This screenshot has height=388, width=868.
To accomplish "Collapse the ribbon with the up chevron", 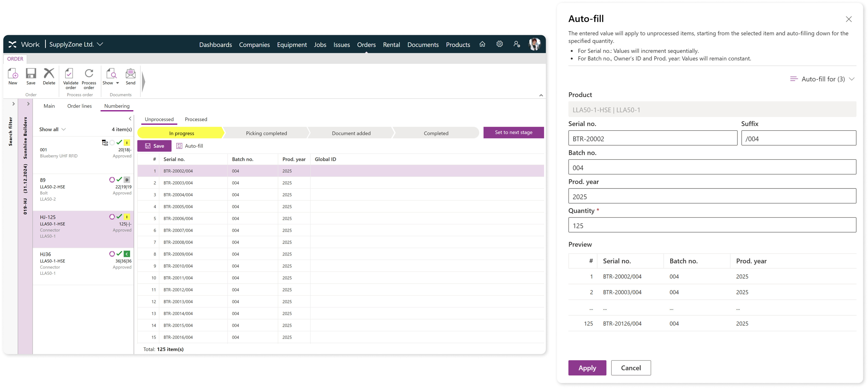I will click(541, 95).
